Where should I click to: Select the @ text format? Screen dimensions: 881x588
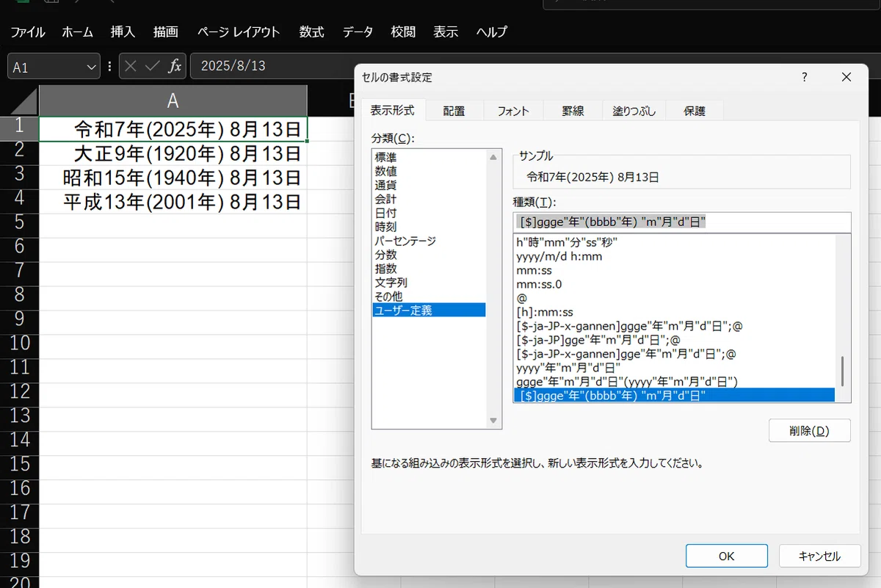(x=674, y=298)
